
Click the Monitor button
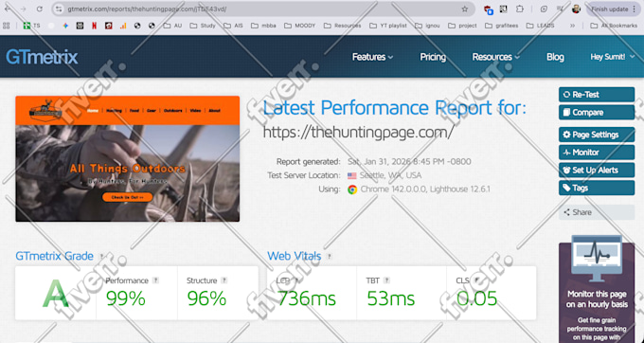(597, 153)
